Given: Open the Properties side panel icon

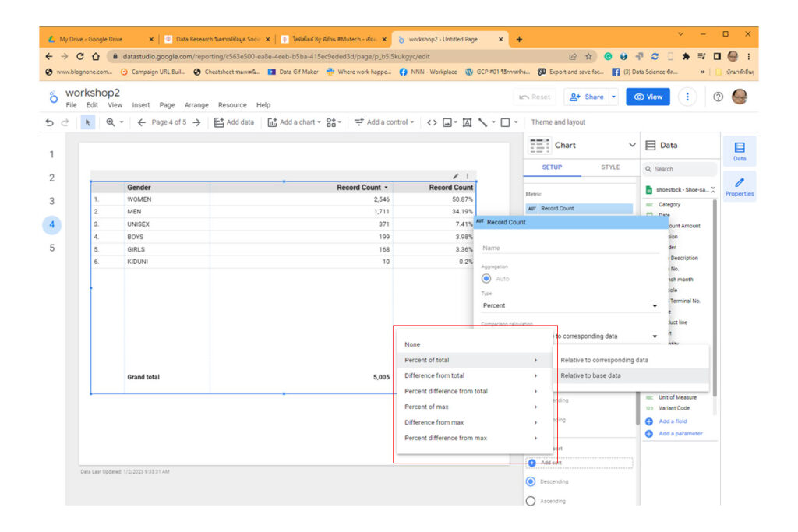Looking at the screenshot, I should click(x=739, y=187).
